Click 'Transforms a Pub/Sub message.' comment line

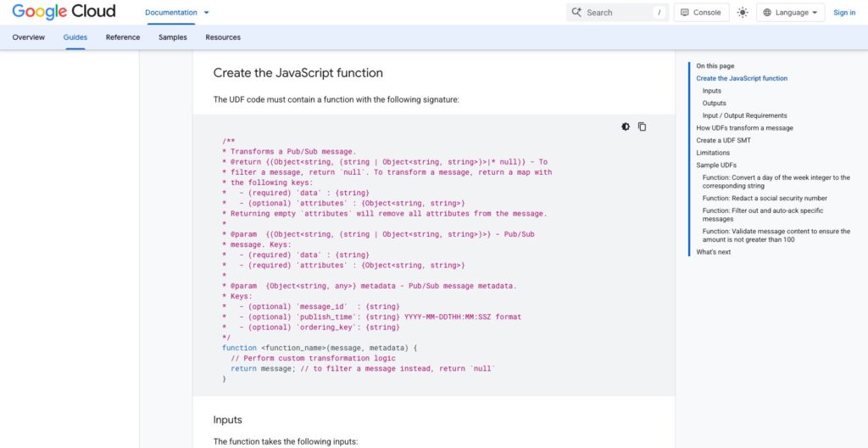(x=289, y=151)
